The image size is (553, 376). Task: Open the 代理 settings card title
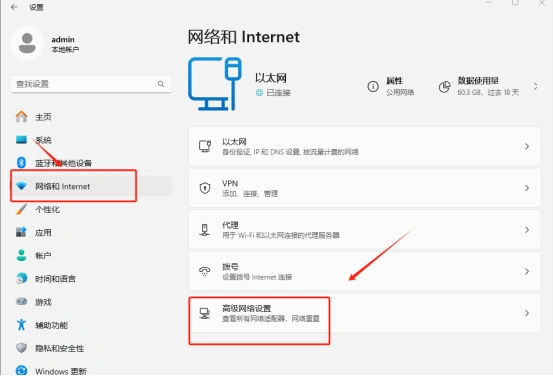coord(230,225)
